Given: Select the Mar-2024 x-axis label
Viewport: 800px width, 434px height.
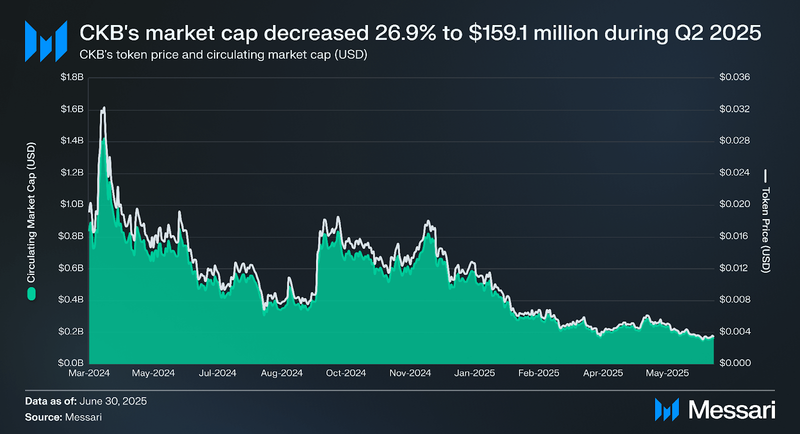Looking at the screenshot, I should click(89, 373).
